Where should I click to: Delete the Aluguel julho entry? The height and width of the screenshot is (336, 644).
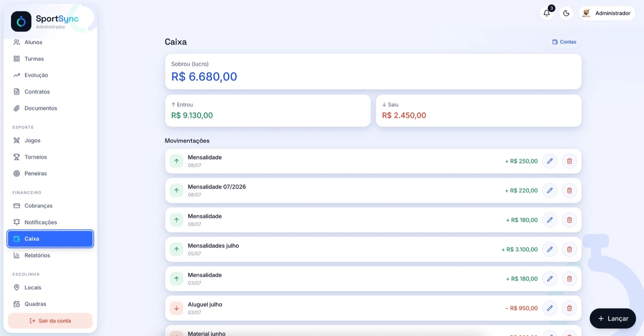pyautogui.click(x=570, y=308)
